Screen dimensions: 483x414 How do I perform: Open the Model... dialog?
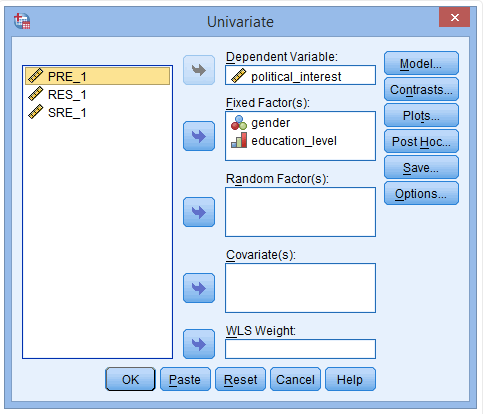tap(421, 63)
